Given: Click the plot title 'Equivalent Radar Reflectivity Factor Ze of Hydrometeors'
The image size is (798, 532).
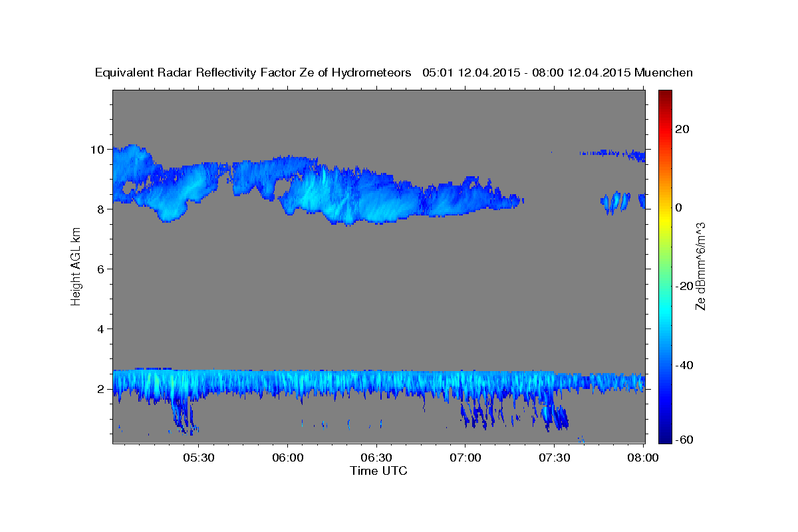Looking at the screenshot, I should coord(253,72).
